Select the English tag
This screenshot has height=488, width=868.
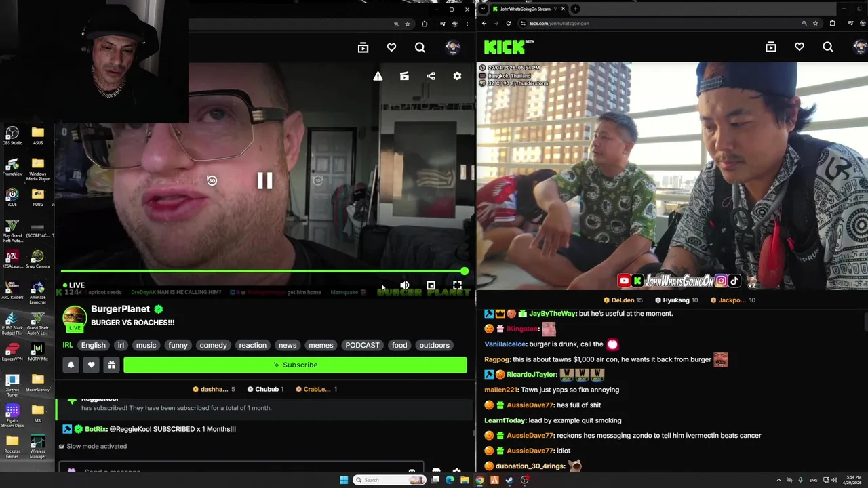pos(94,345)
